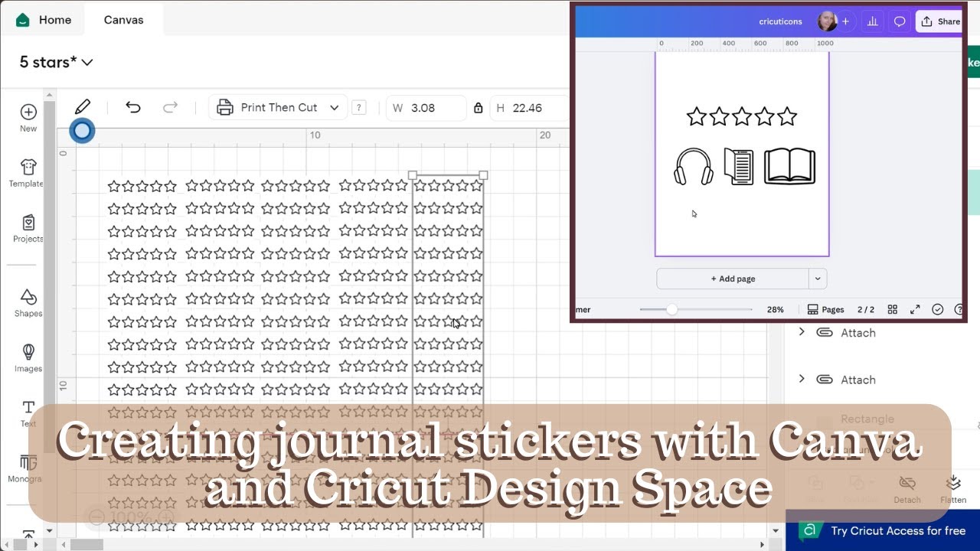
Task: Click the width field showing 3.08
Action: click(x=426, y=108)
